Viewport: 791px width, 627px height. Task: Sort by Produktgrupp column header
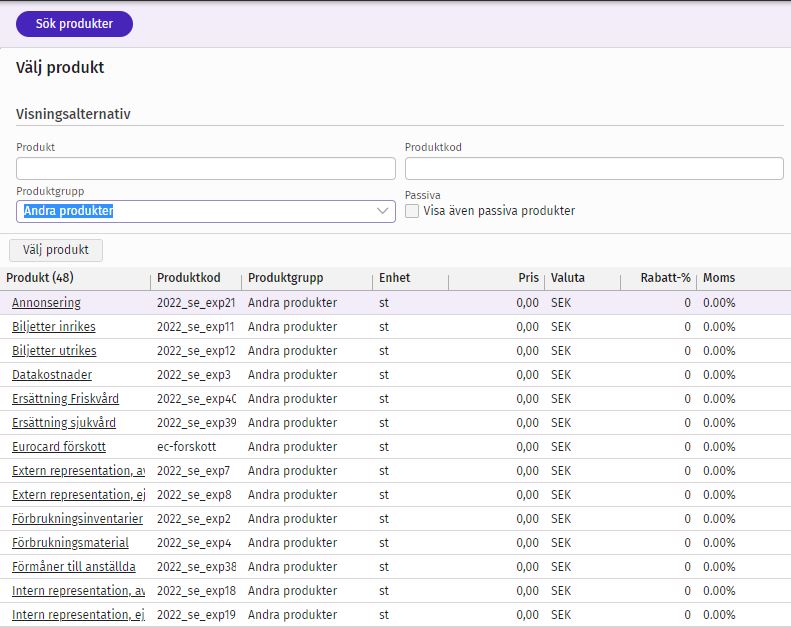click(286, 278)
